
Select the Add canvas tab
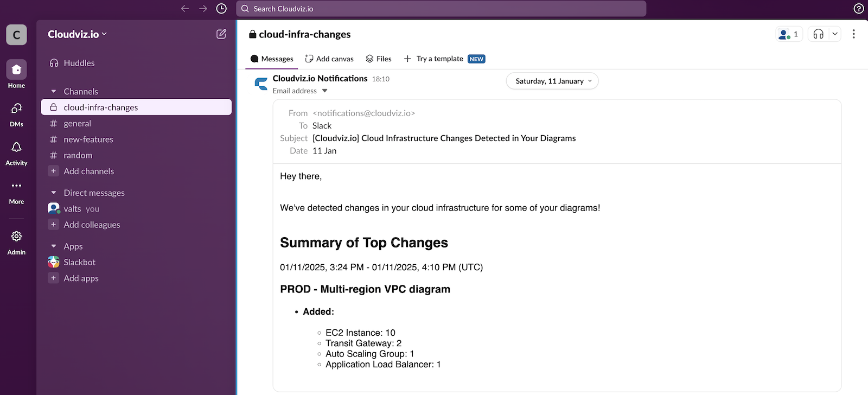pyautogui.click(x=329, y=59)
